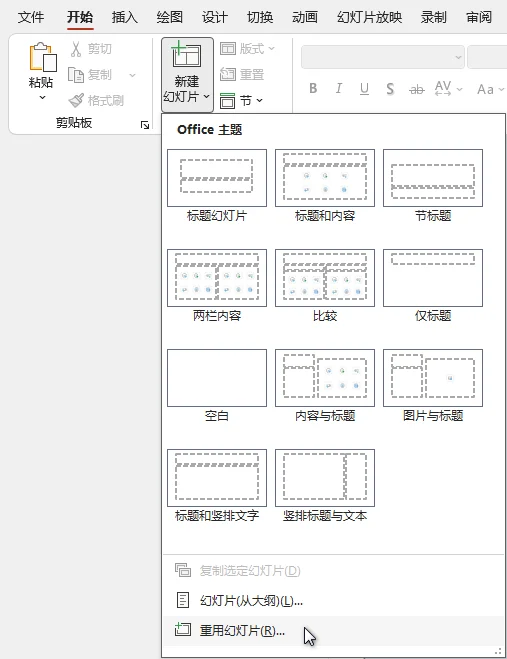Choose Slides from Outline (幻灯片(从大纲)) label
Viewport: 507px width, 659px height.
251,601
